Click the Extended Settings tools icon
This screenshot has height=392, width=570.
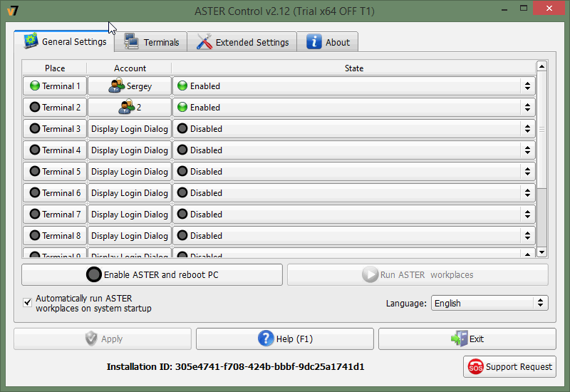204,41
